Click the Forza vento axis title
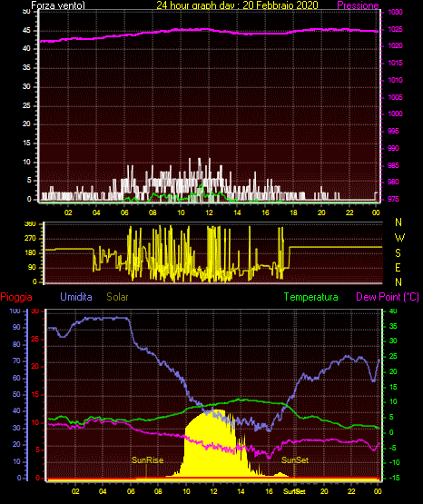 click(x=58, y=5)
